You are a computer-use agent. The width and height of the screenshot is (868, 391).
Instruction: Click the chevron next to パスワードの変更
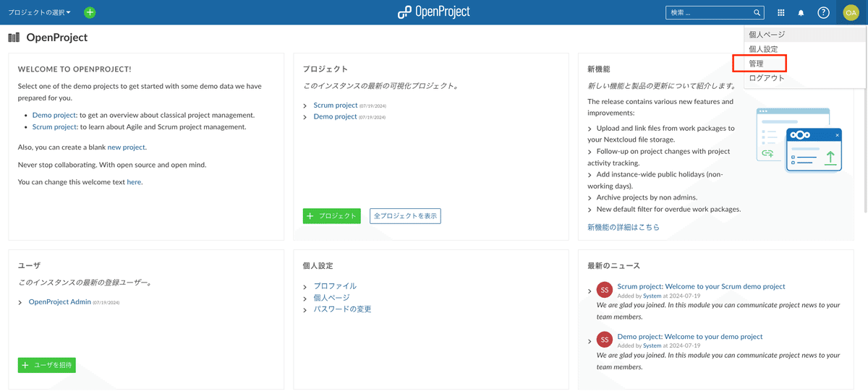point(305,310)
